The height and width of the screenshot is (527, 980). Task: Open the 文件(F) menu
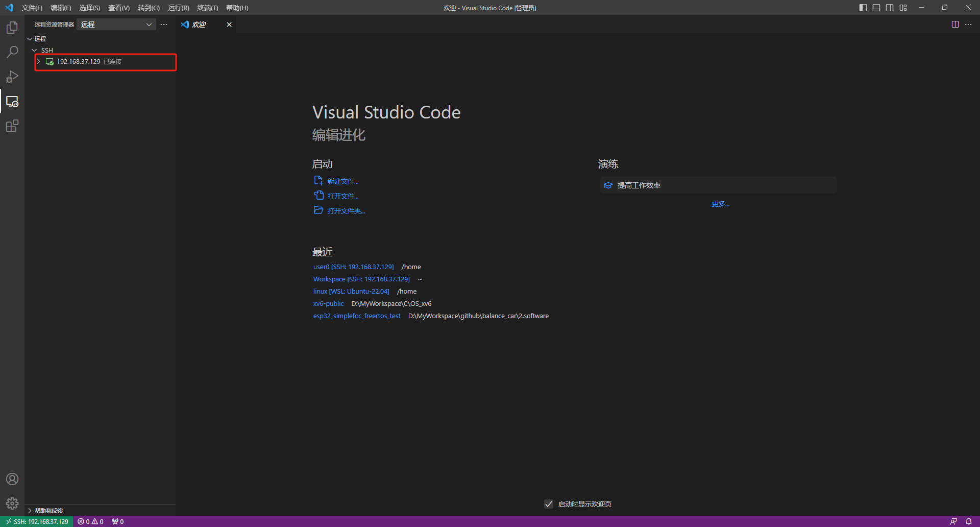[32, 8]
